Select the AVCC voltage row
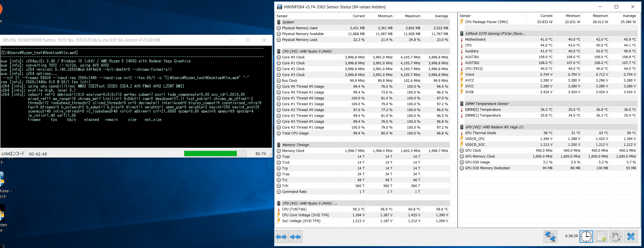 click(548, 80)
